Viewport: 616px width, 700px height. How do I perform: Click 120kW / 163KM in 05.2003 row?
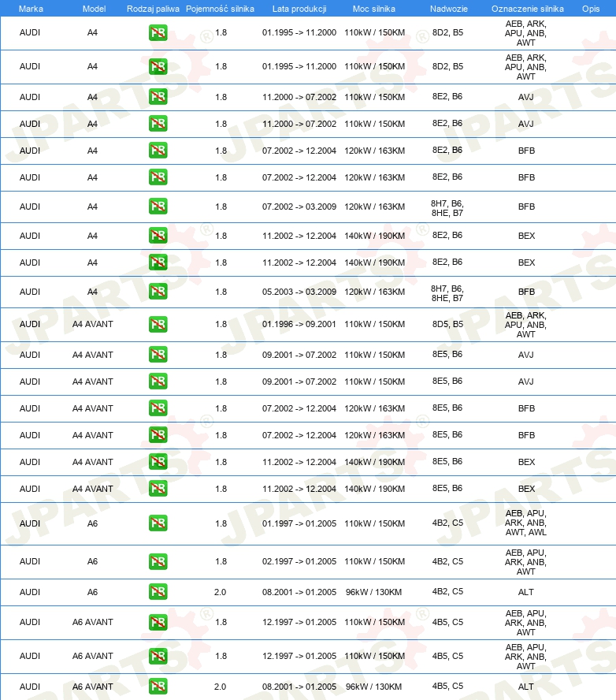(x=375, y=292)
